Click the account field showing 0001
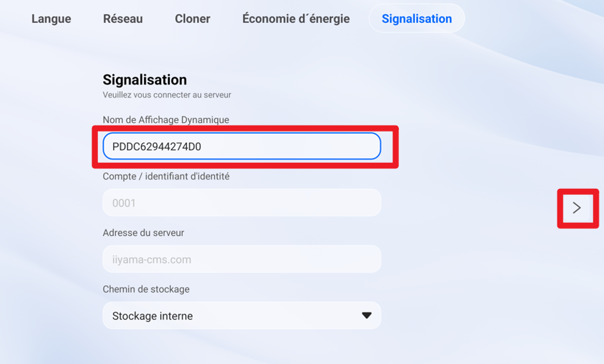604x364 pixels. click(241, 203)
